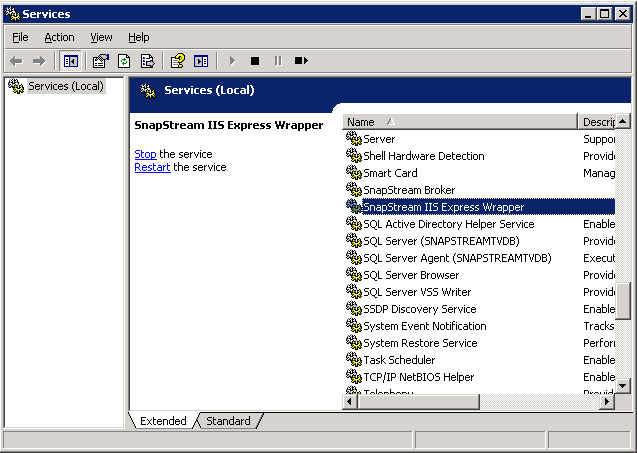Toggle Show/Hide Console Tree icon
The width and height of the screenshot is (637, 453).
point(70,61)
